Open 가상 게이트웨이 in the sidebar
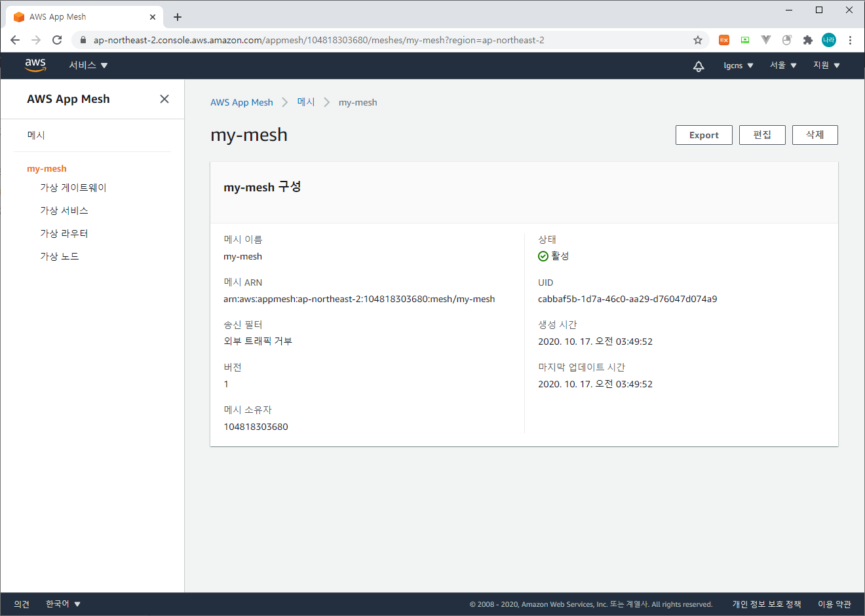This screenshot has width=865, height=616. [73, 187]
